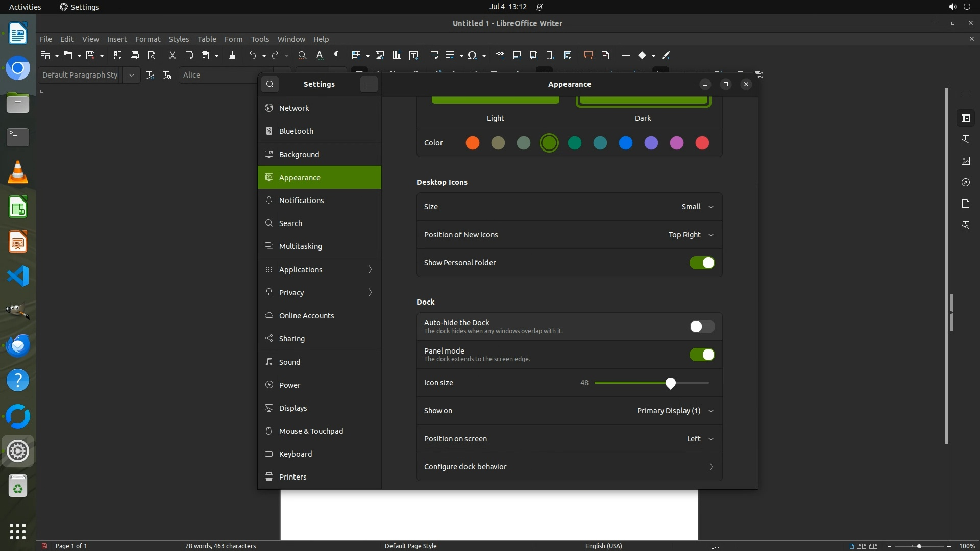Launch VLC from the dock
The width and height of the screenshot is (980, 551).
point(18,172)
